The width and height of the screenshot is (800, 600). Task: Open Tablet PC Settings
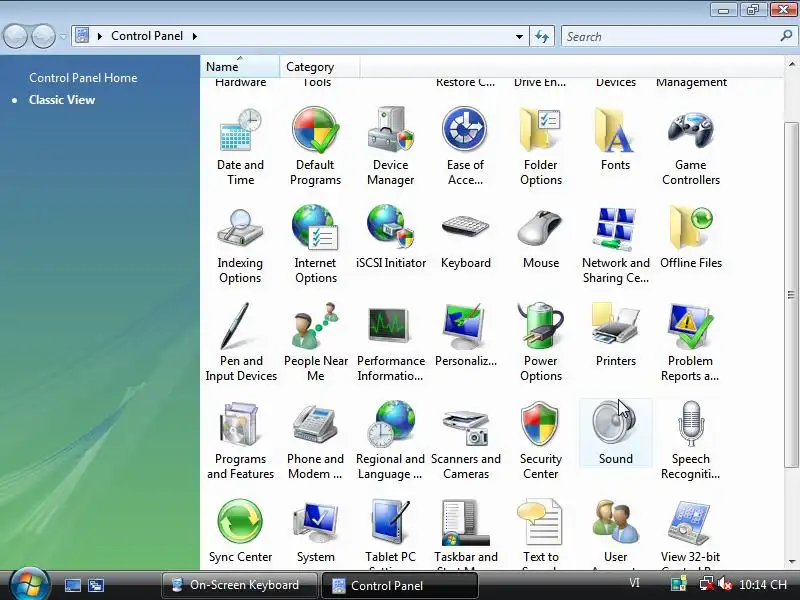pyautogui.click(x=390, y=534)
